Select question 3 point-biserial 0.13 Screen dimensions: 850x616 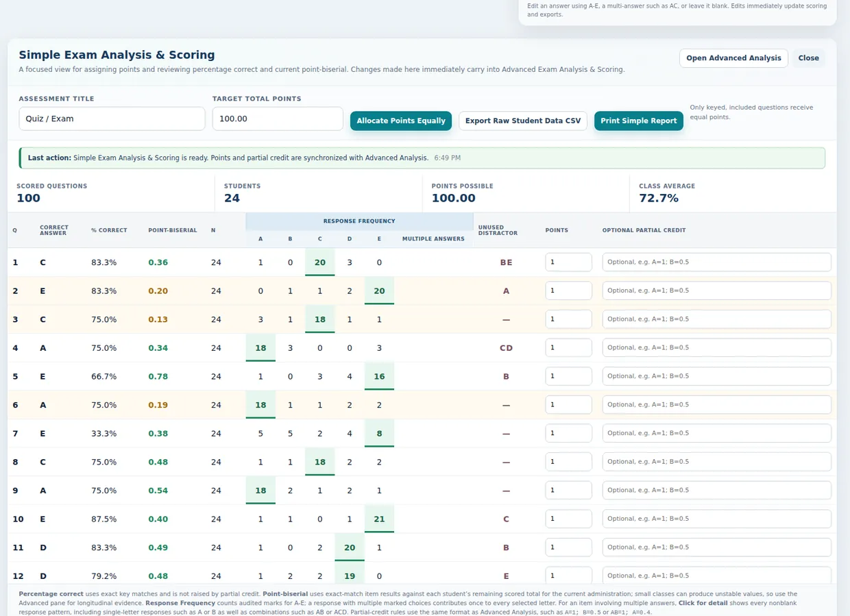point(158,319)
